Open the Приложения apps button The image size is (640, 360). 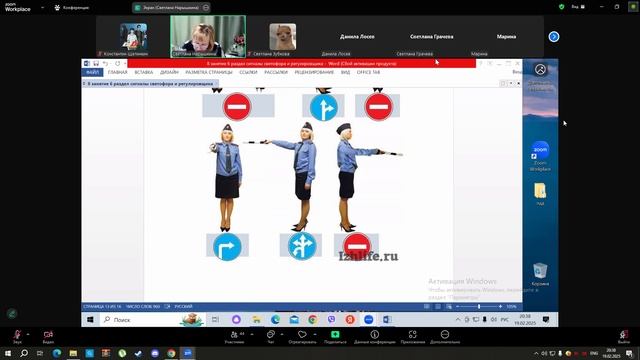[x=413, y=336]
